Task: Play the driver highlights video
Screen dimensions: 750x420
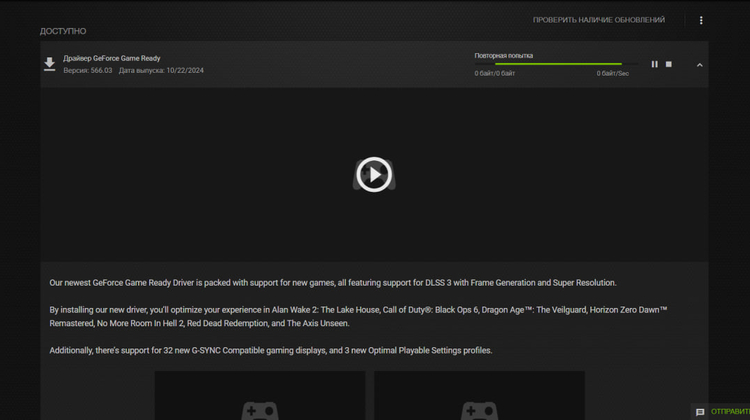Action: (374, 175)
